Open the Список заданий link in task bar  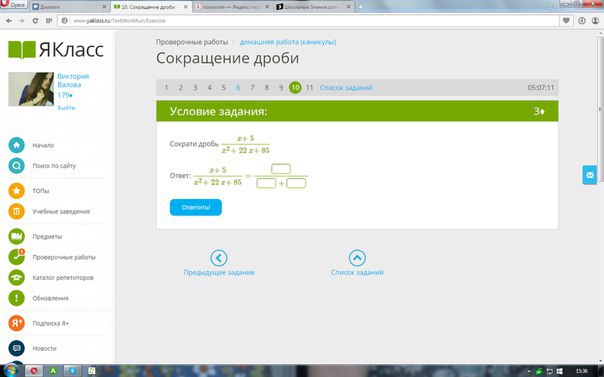[346, 88]
